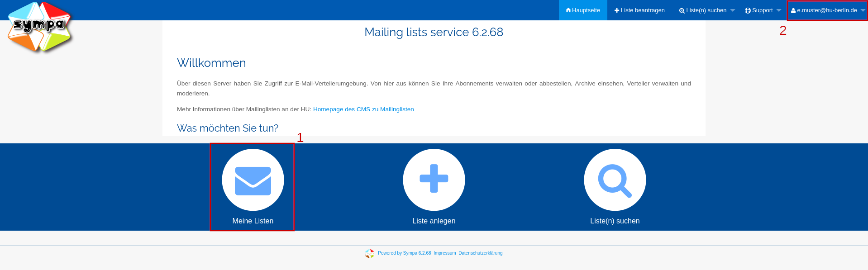Click the large magnifying glass circle icon
This screenshot has height=270, width=868.
(615, 180)
